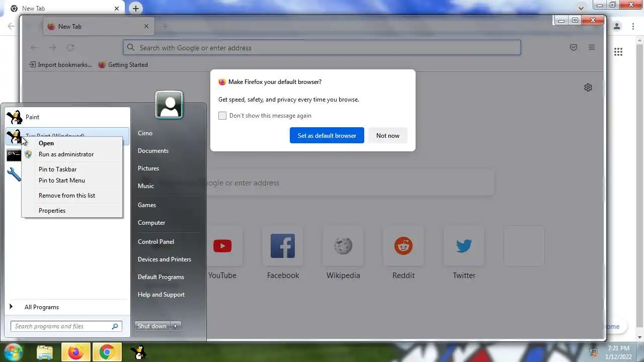This screenshot has height=362, width=644.
Task: Click the command prompt icon in Start menu
Action: click(x=14, y=155)
